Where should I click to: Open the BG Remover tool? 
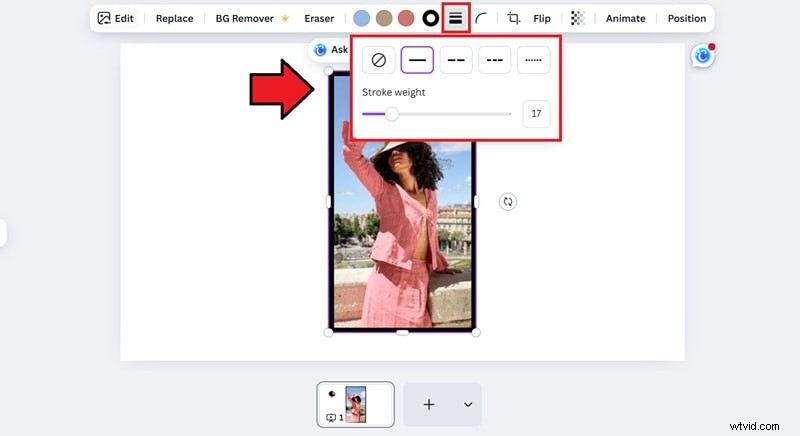coord(245,18)
